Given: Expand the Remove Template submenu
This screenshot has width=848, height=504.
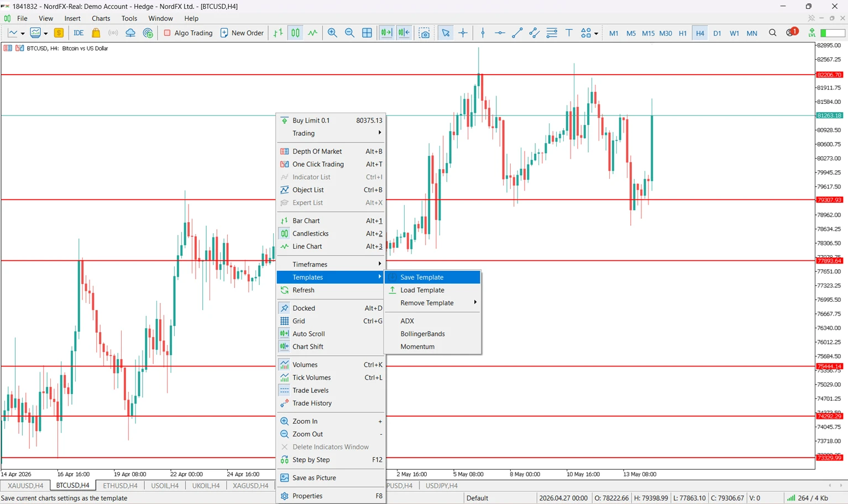Looking at the screenshot, I should [433, 303].
